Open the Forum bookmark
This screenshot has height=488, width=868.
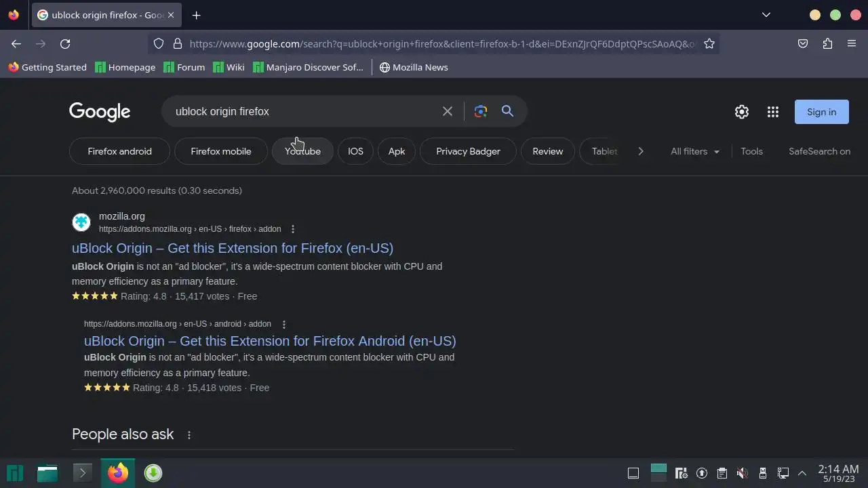[x=184, y=67]
